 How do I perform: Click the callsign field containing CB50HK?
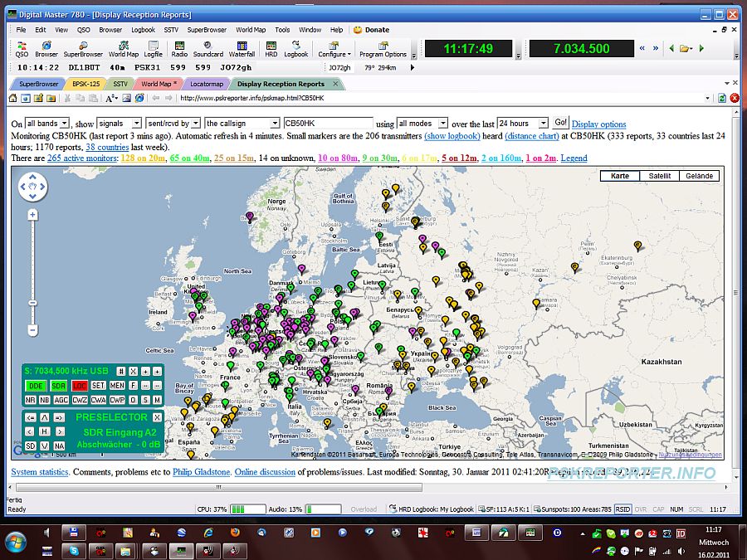328,124
